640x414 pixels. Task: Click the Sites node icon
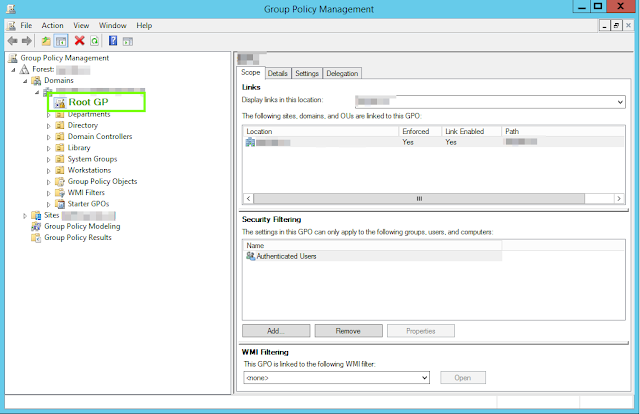pos(36,215)
